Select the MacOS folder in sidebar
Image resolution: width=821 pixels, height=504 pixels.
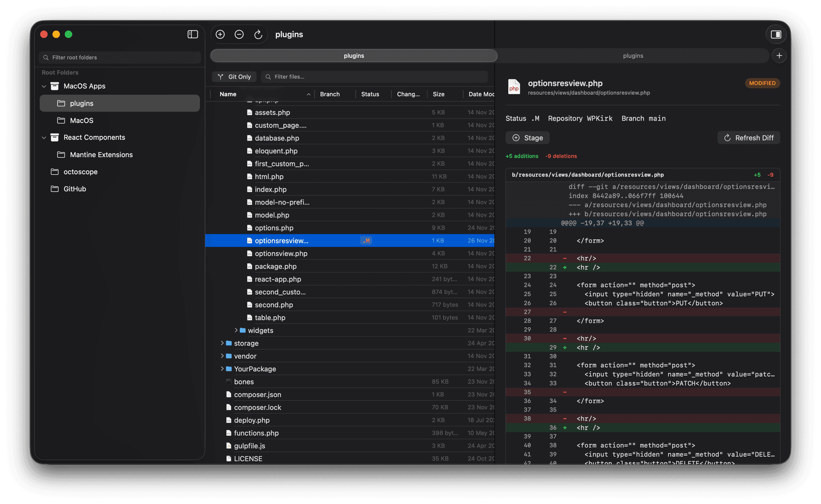pos(119,120)
